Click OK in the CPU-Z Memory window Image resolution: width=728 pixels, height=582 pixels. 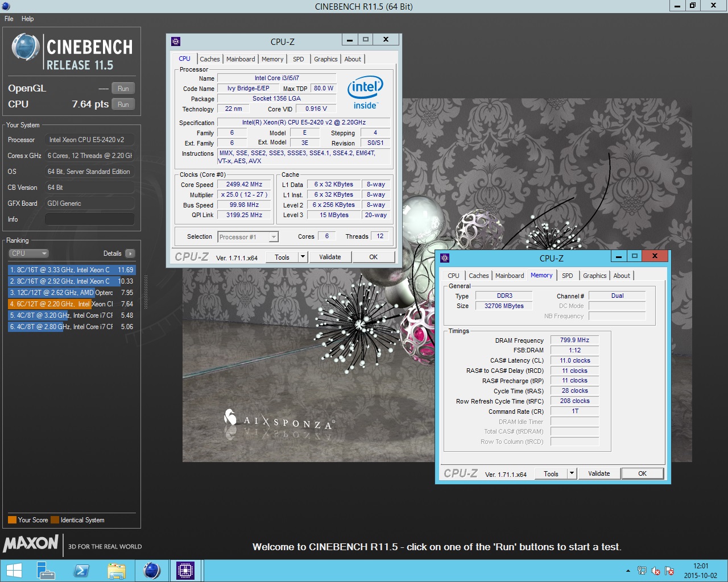pos(643,473)
